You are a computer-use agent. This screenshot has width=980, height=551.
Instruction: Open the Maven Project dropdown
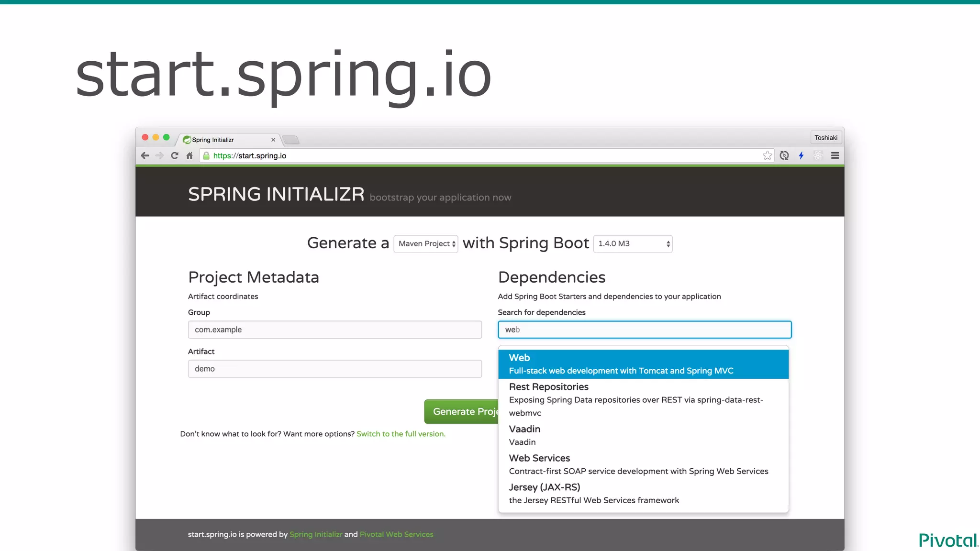pos(426,244)
